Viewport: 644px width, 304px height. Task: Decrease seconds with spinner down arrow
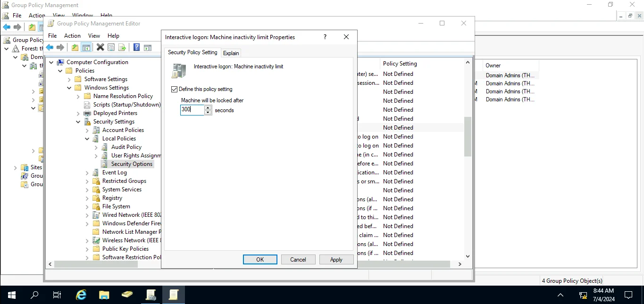click(x=208, y=113)
